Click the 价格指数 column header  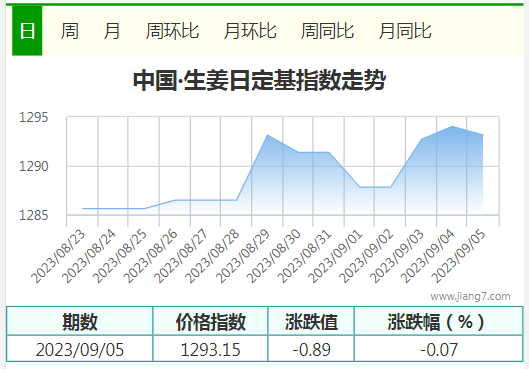coord(211,321)
